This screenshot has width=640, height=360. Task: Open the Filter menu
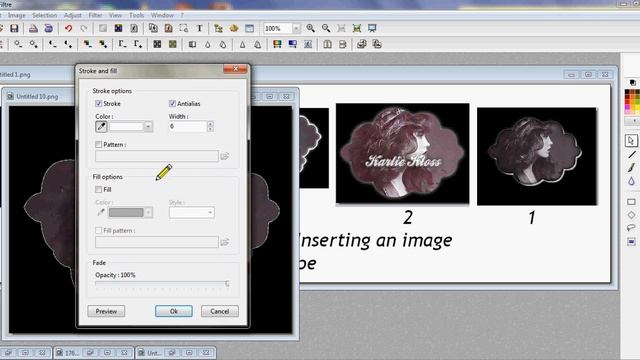coord(96,15)
